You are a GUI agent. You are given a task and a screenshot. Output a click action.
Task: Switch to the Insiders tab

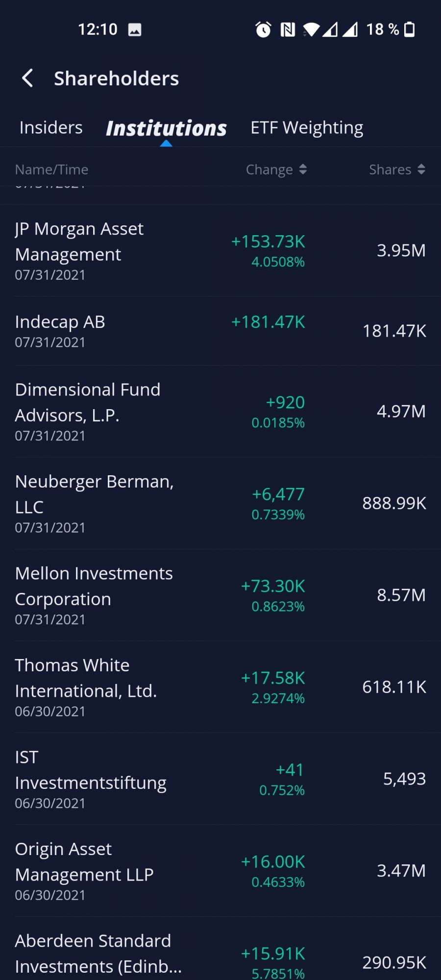pos(51,128)
